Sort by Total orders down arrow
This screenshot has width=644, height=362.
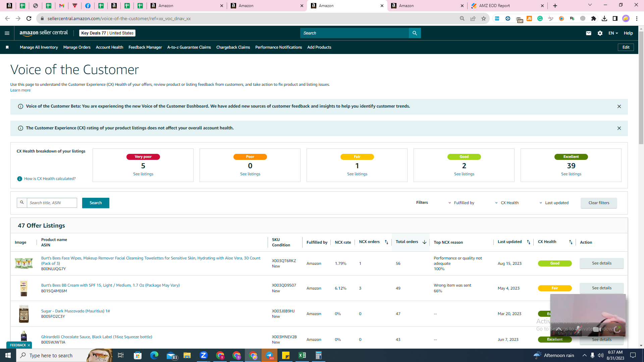pos(424,242)
